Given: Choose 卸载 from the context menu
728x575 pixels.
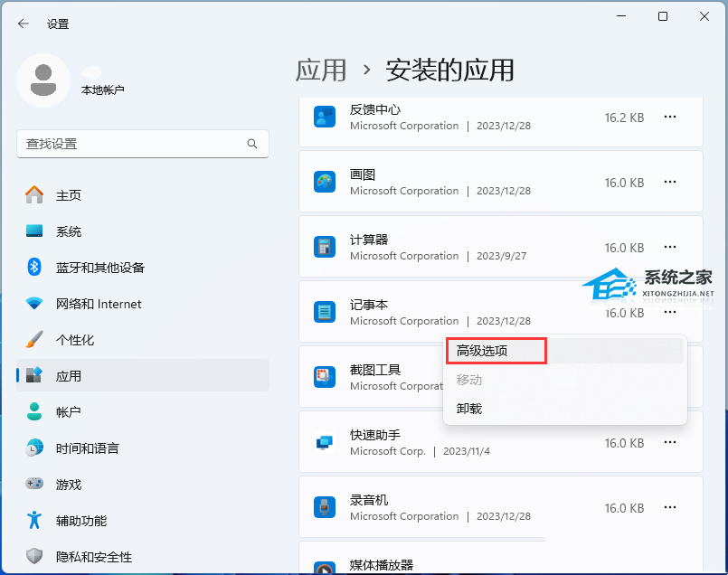Looking at the screenshot, I should tap(469, 409).
